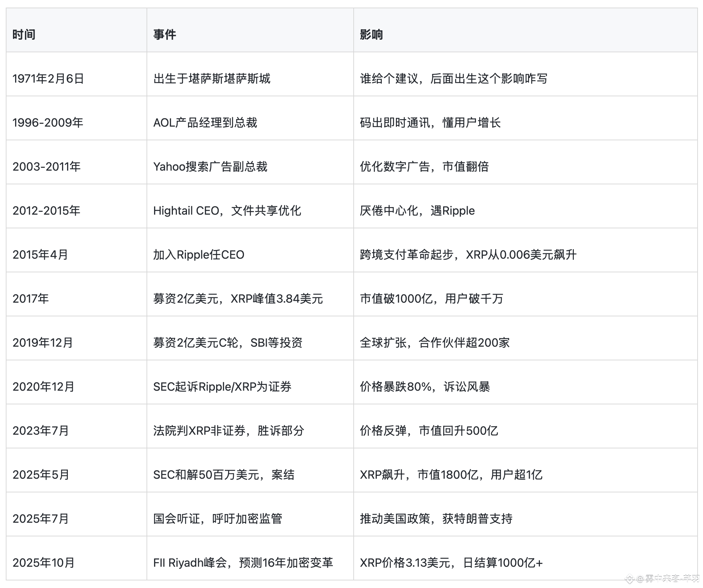Select the 2003-2011年 time cell

point(47,167)
